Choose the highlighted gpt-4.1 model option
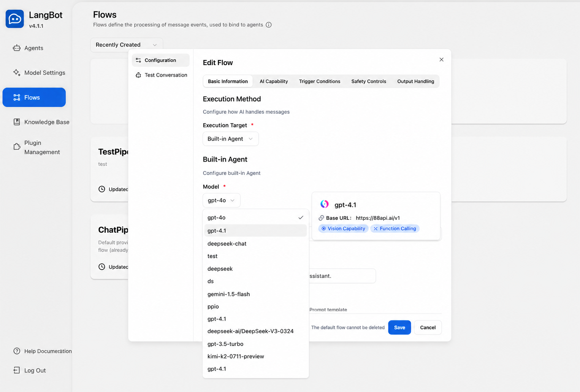Viewport: 580px width, 392px height. tap(255, 230)
